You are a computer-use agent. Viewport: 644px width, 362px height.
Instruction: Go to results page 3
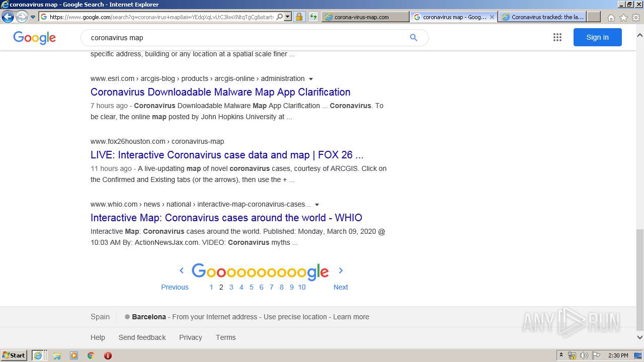[x=231, y=287]
